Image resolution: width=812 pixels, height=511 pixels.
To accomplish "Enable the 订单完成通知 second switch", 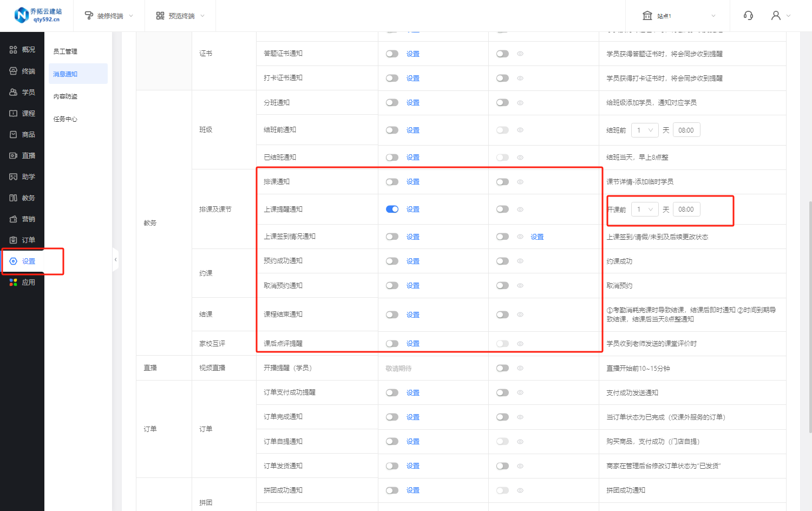I will [x=502, y=417].
